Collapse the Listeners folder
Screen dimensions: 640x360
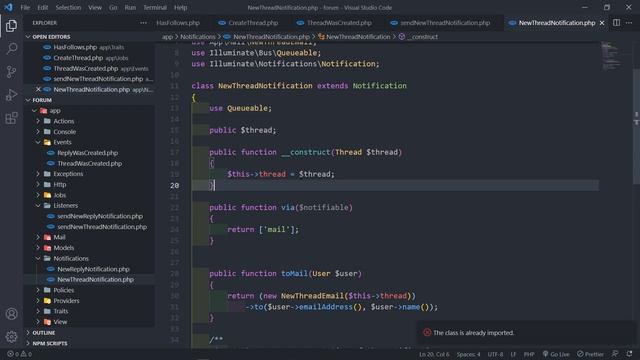[x=38, y=205]
